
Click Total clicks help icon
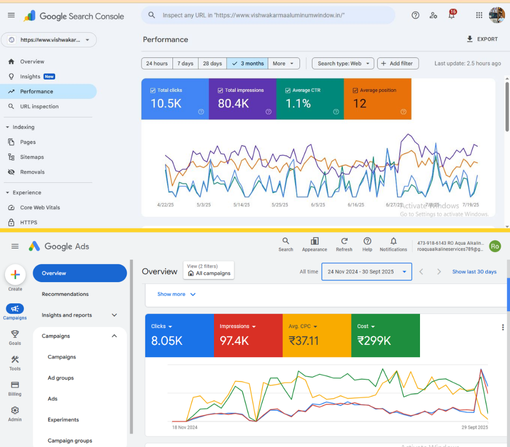pos(201,112)
